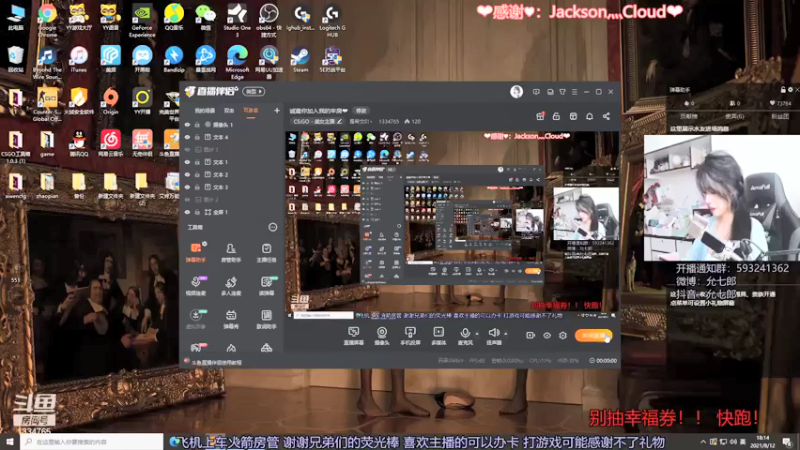This screenshot has width=800, height=450.
Task: Add 手机投屏 phone casting source
Action: point(410,336)
